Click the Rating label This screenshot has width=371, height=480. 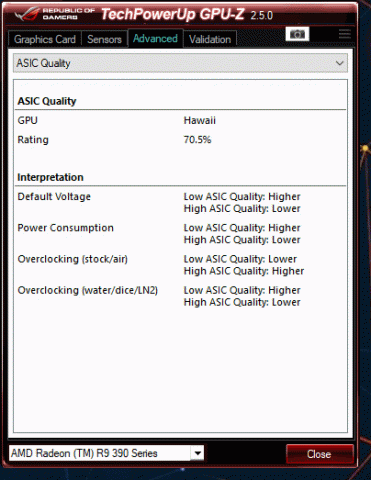click(33, 140)
